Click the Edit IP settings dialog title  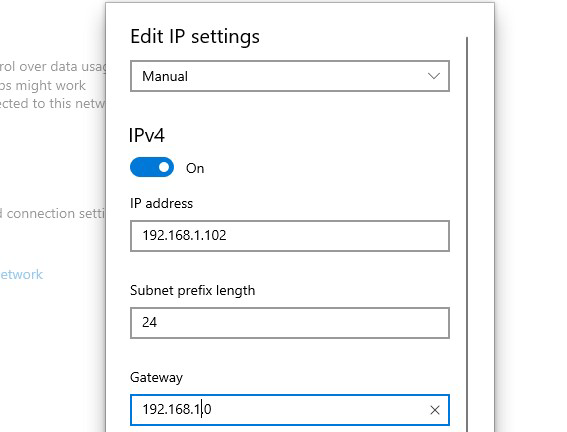point(195,37)
